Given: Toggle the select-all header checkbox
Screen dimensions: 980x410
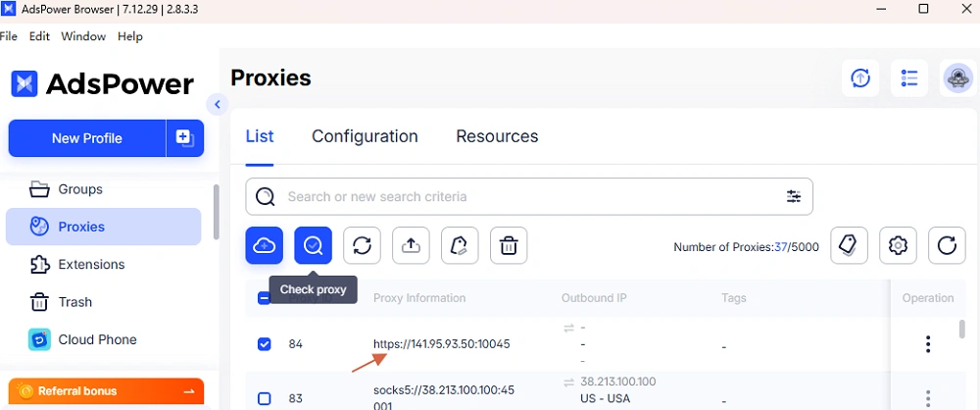Looking at the screenshot, I should coord(264,298).
